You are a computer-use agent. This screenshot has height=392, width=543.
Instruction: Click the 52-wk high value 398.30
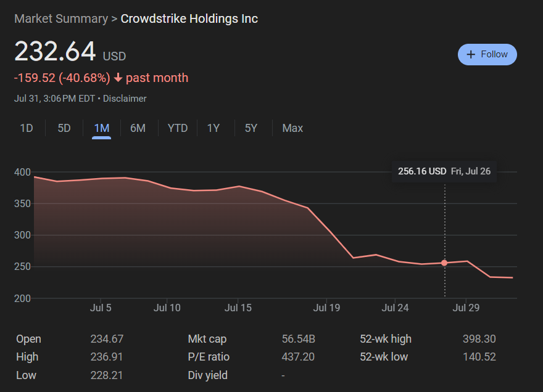(x=479, y=339)
